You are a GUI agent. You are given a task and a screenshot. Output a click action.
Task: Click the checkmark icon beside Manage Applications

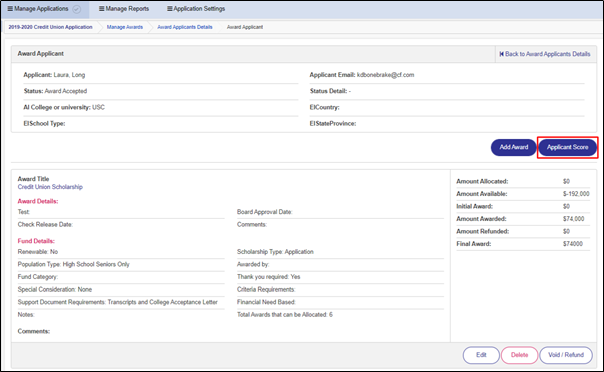click(x=77, y=9)
